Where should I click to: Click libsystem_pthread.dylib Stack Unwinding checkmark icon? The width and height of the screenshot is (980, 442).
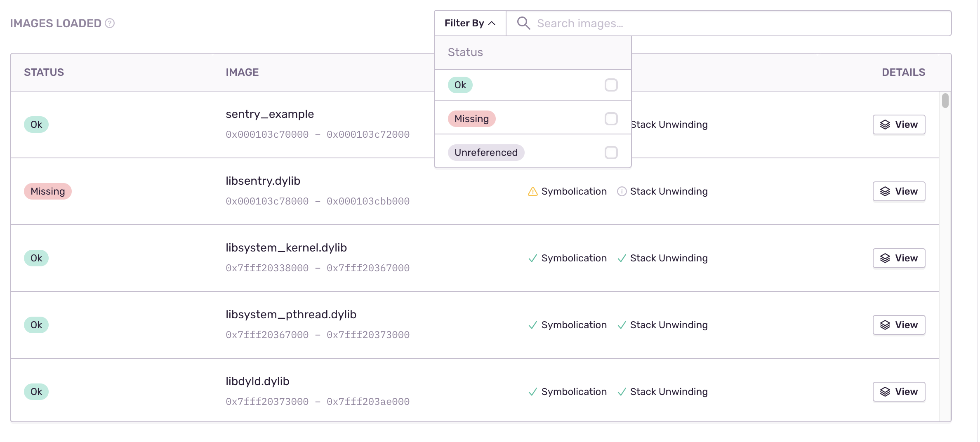click(x=622, y=325)
